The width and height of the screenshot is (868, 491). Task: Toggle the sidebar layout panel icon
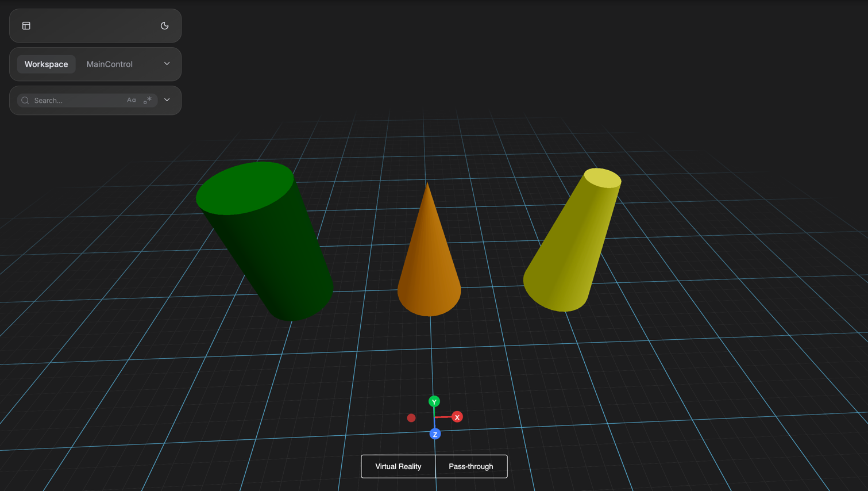click(26, 26)
